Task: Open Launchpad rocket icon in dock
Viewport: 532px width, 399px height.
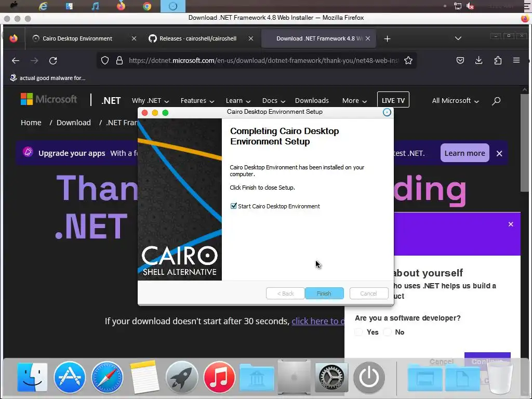Action: (x=181, y=377)
